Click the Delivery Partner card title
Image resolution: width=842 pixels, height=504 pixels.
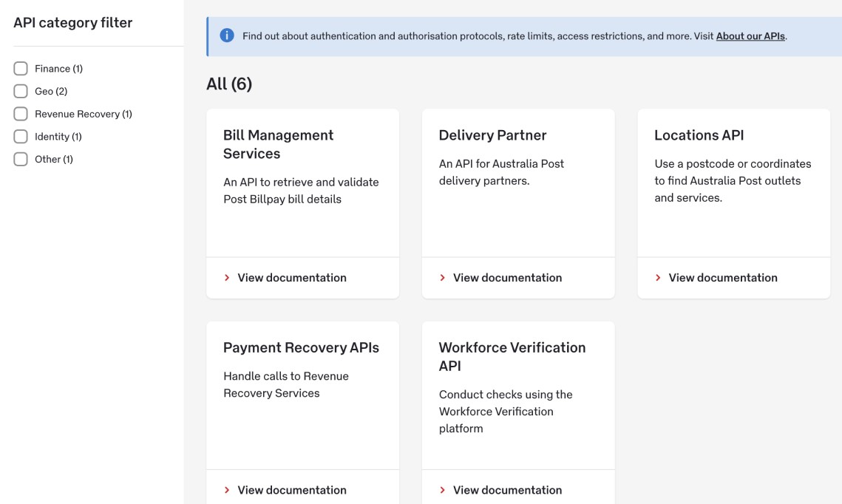(492, 135)
